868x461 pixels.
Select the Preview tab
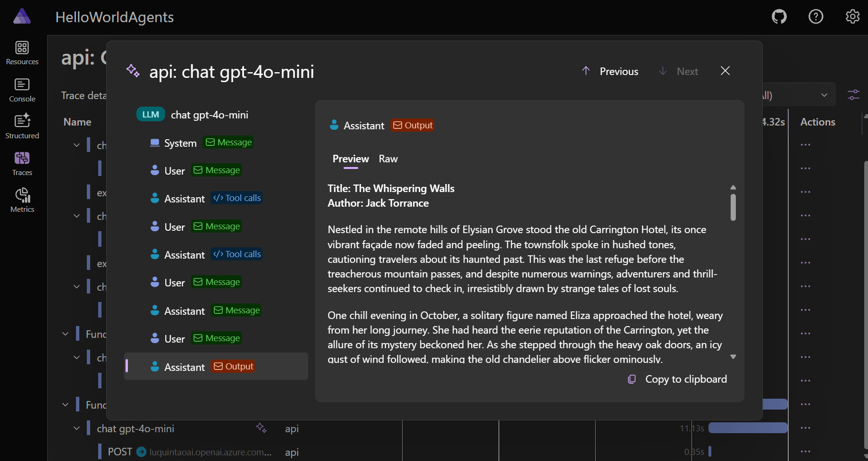pos(350,159)
